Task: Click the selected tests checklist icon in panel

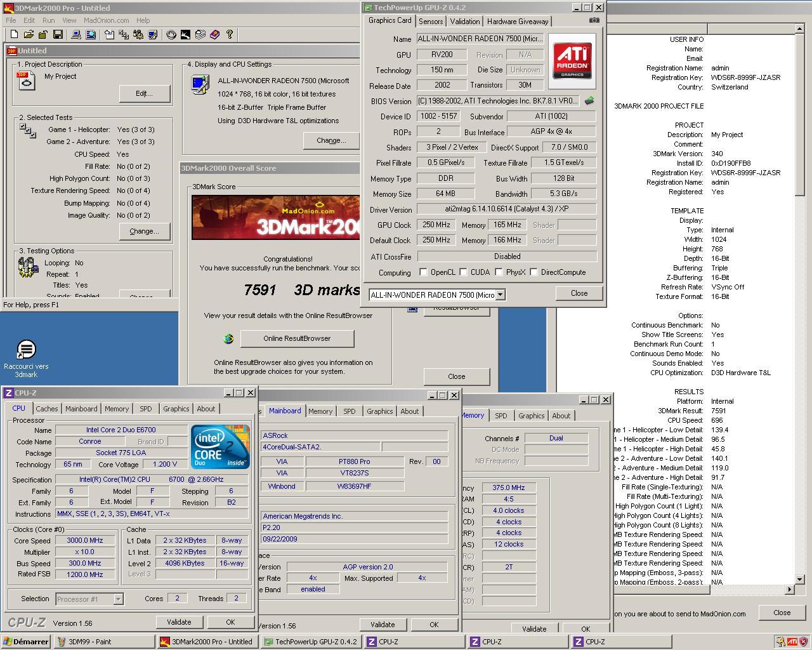Action: [x=27, y=131]
